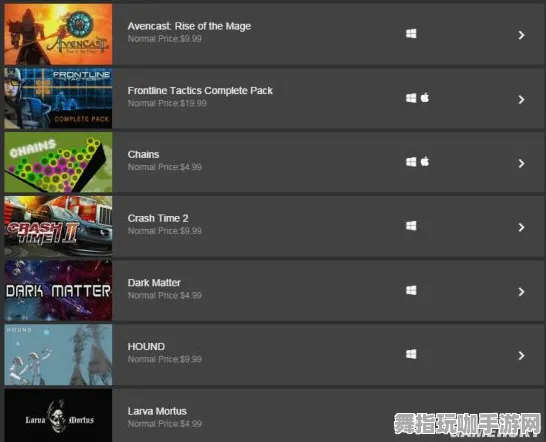Expand Avencast: Rise of the Mage chevron
The width and height of the screenshot is (546, 442).
(x=521, y=35)
